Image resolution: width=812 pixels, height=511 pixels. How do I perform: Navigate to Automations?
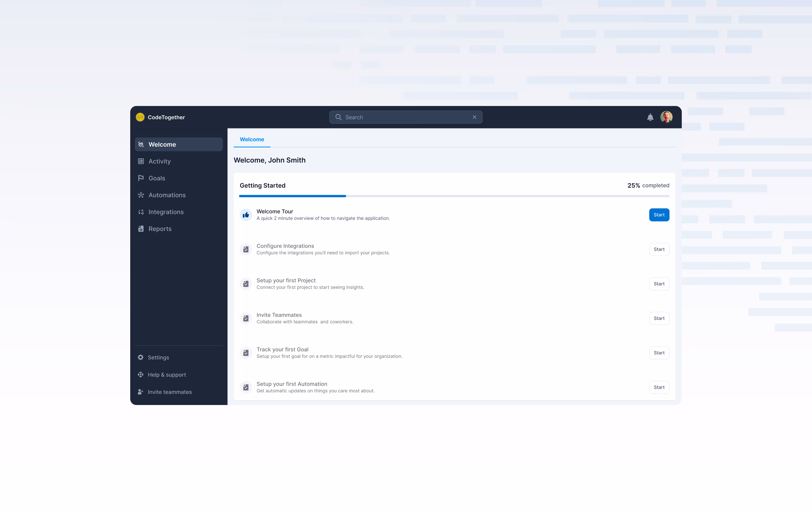[179, 195]
